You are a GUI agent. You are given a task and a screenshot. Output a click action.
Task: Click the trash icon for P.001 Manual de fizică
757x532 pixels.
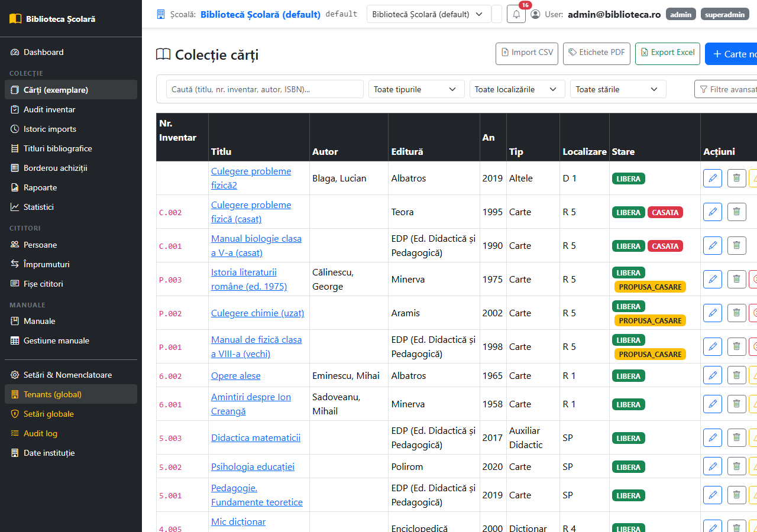736,346
